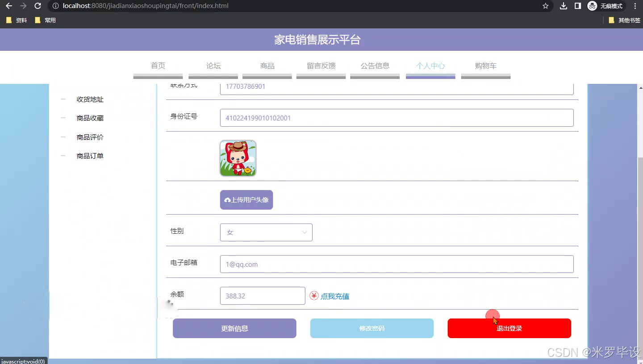Select 商品订单 in the sidebar menu

89,156
